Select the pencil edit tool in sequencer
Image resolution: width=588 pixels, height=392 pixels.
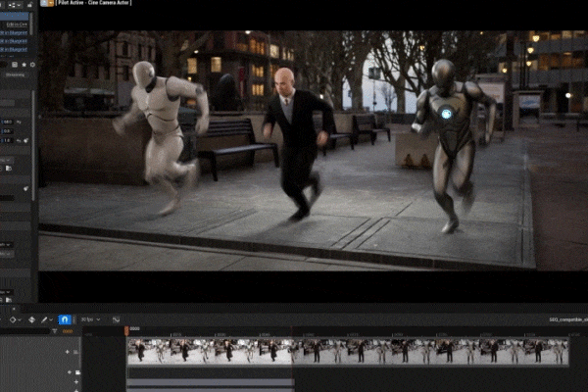pos(44,319)
